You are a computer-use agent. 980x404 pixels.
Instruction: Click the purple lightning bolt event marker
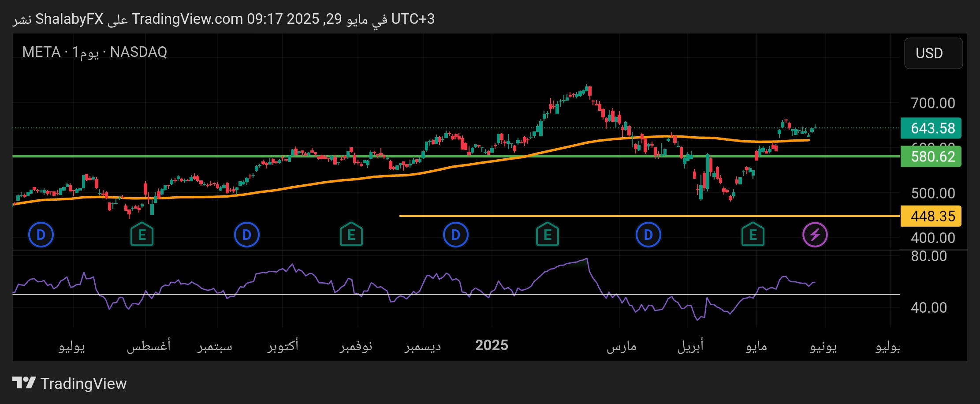coord(815,235)
